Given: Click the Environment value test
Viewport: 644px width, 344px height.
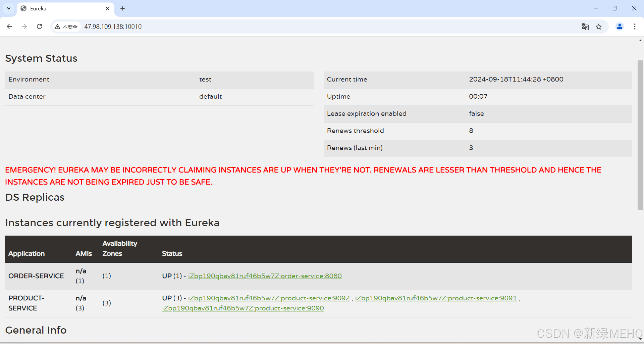Looking at the screenshot, I should click(x=205, y=79).
